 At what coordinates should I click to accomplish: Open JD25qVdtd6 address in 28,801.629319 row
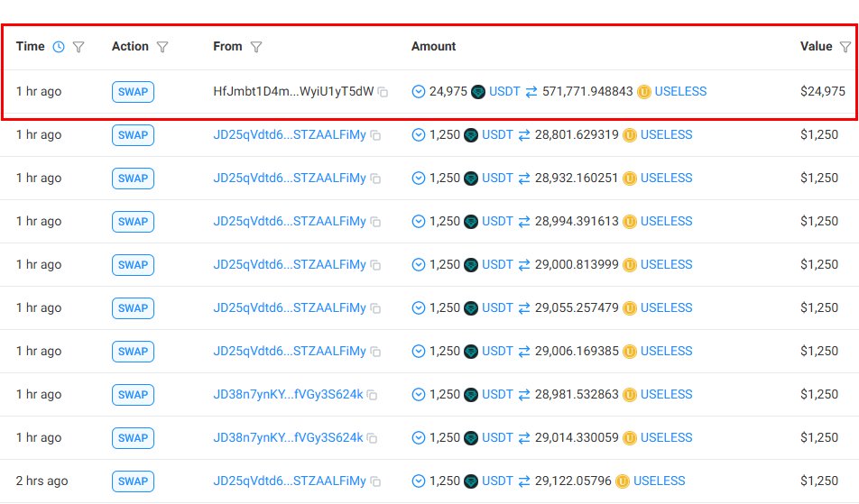pyautogui.click(x=290, y=134)
